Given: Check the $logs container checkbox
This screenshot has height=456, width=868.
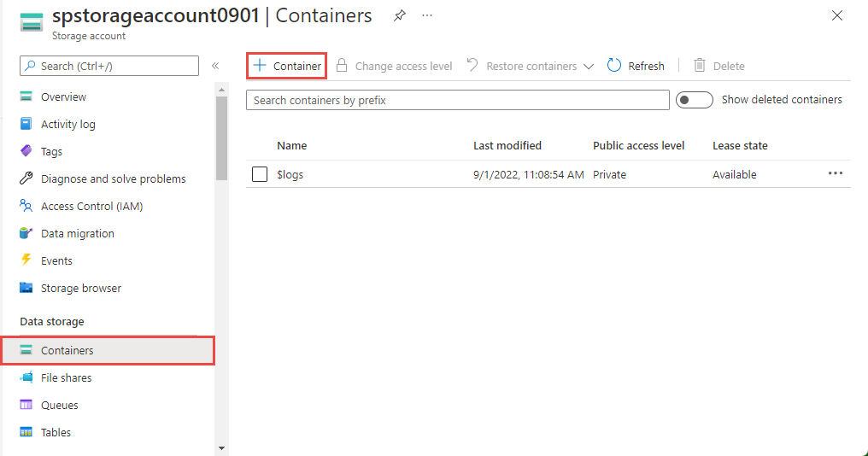Looking at the screenshot, I should tap(260, 174).
